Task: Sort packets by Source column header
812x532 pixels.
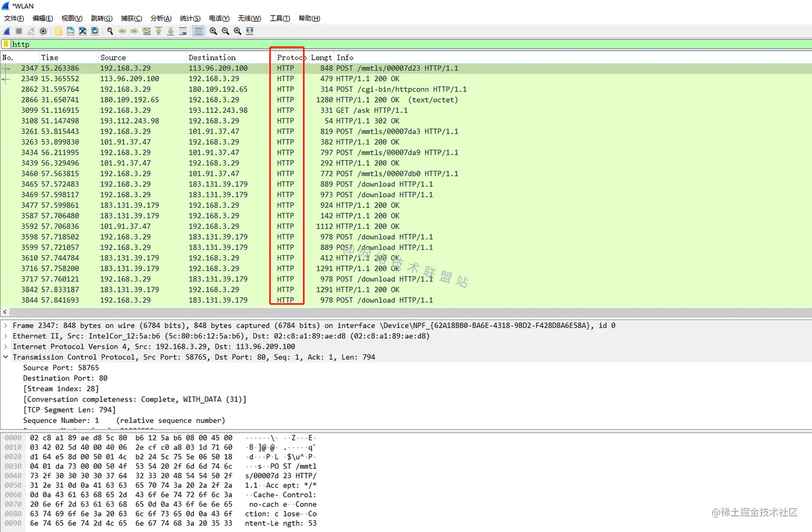Action: point(142,57)
